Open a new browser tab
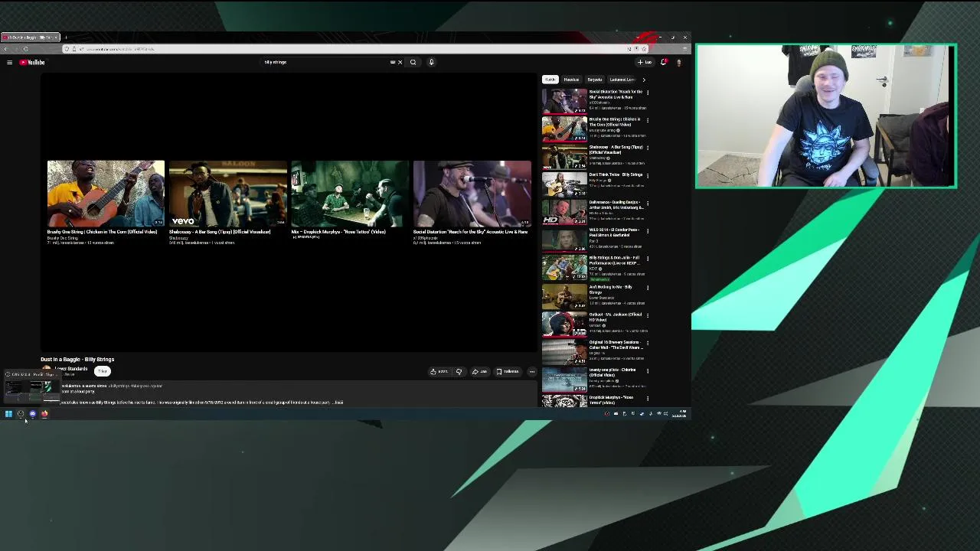 [x=66, y=37]
